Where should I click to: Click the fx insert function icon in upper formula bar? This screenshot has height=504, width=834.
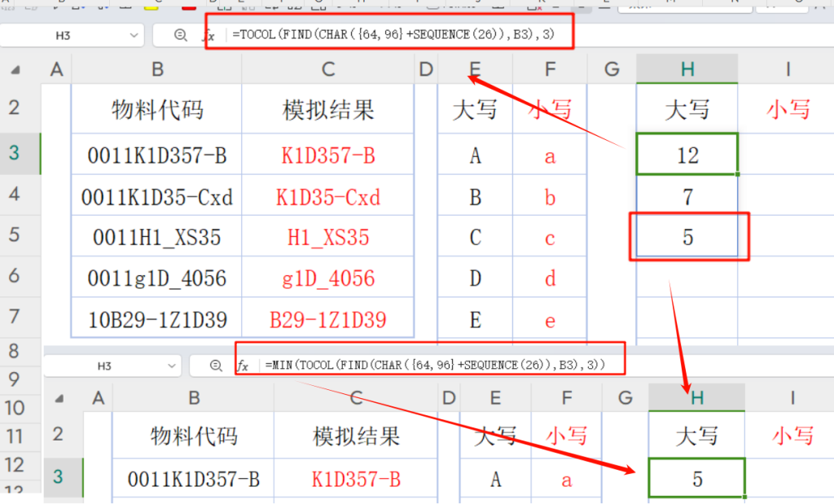[x=208, y=36]
